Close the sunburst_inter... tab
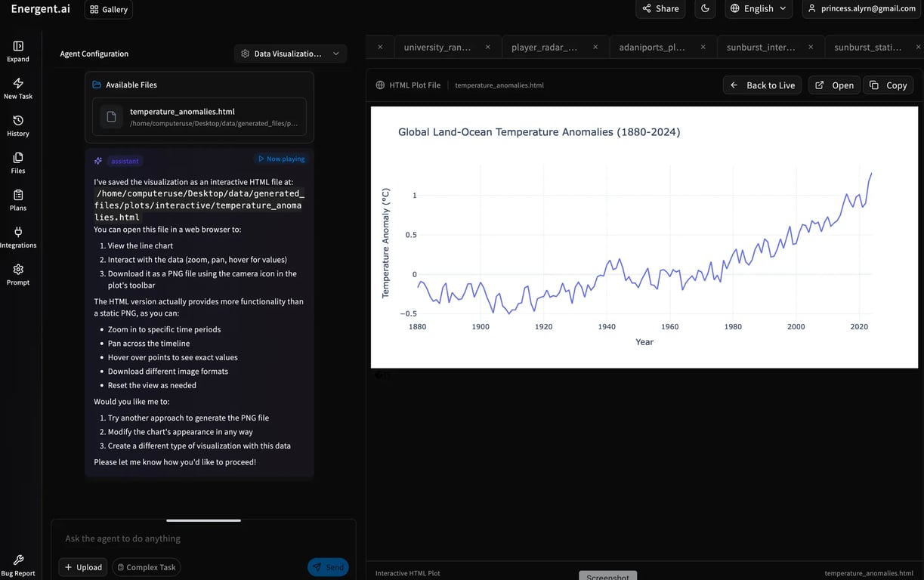This screenshot has width=924, height=580. [811, 47]
